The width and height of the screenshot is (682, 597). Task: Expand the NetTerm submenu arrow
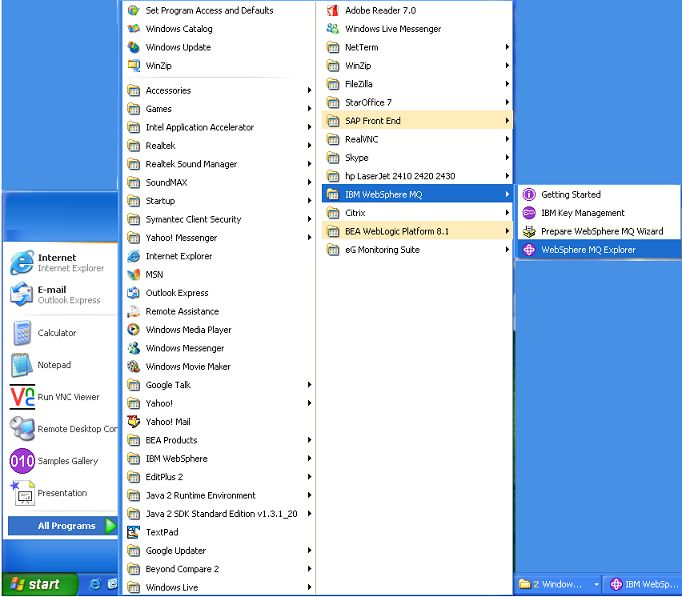point(507,47)
